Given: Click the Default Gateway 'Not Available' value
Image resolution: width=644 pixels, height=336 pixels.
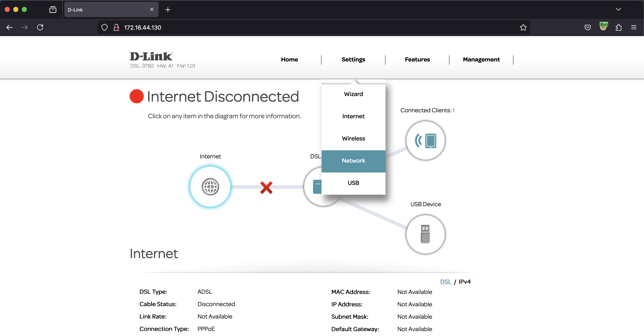Looking at the screenshot, I should point(415,330).
